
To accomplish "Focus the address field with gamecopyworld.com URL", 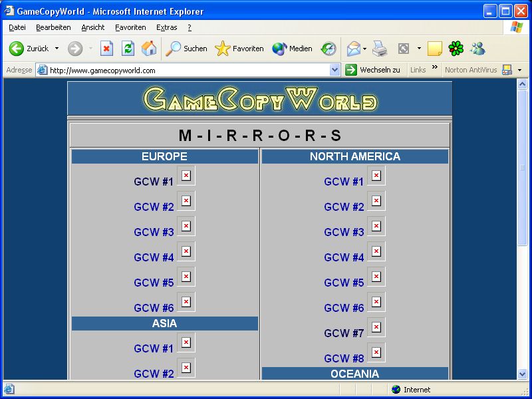I will point(188,70).
